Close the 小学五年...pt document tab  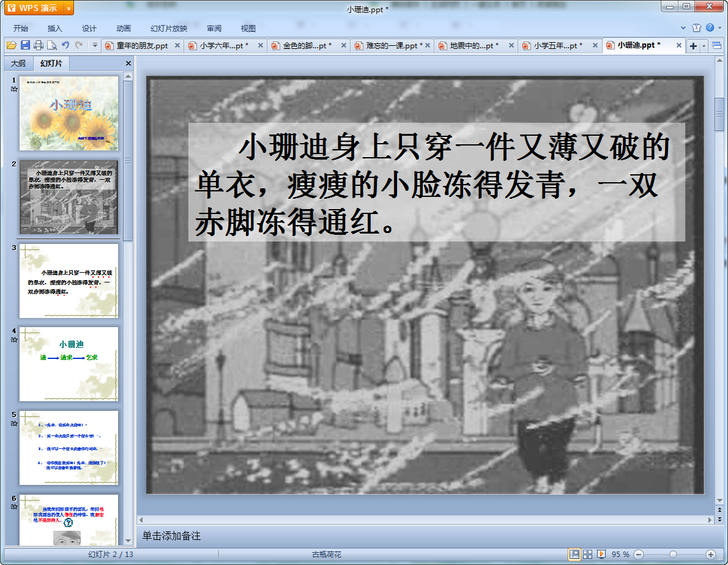(x=595, y=45)
